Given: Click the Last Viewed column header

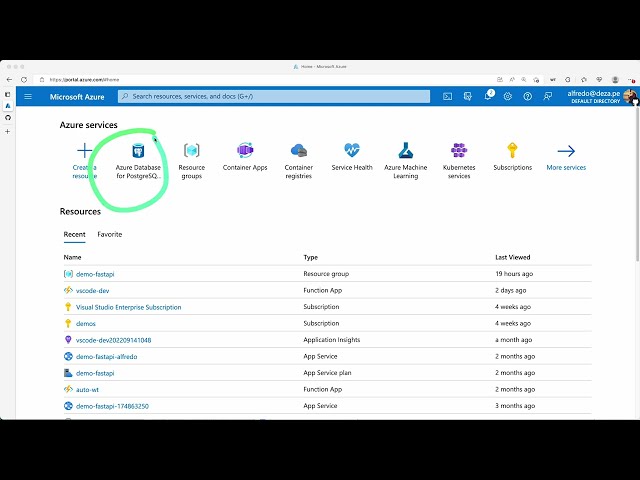Looking at the screenshot, I should click(x=513, y=257).
